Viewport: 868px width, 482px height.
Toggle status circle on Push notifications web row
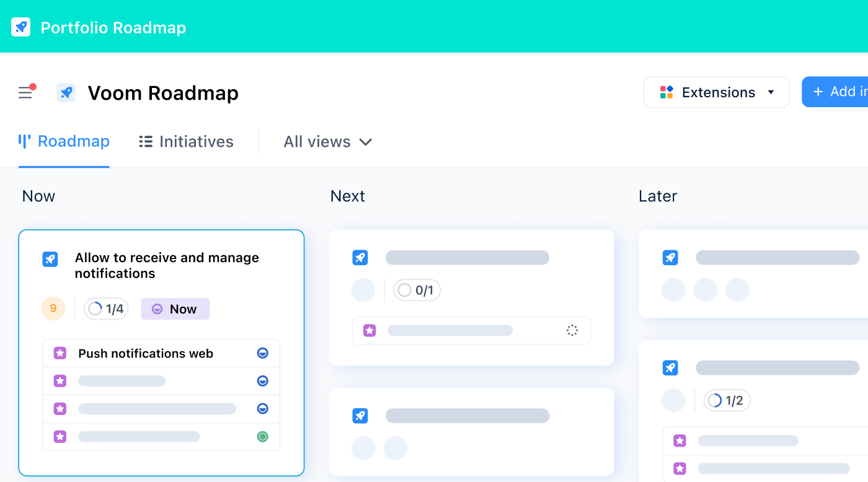262,353
